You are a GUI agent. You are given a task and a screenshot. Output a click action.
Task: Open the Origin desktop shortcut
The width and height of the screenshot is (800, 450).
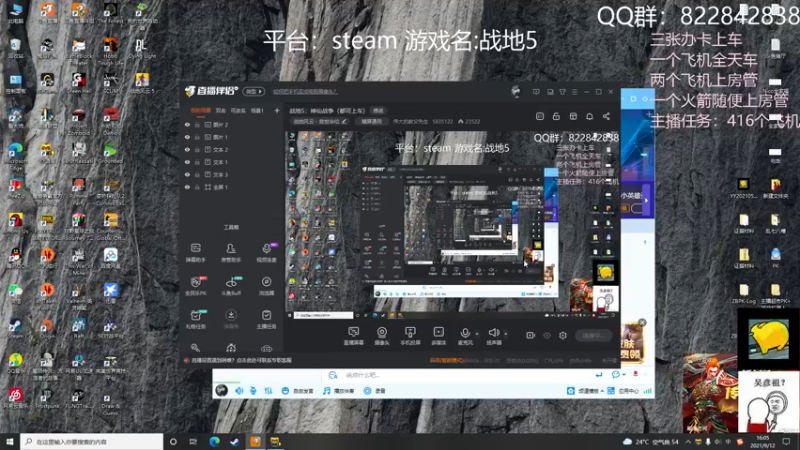[x=46, y=328]
